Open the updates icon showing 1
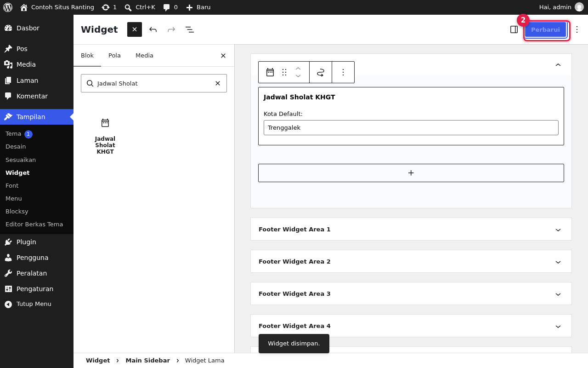 coord(109,7)
